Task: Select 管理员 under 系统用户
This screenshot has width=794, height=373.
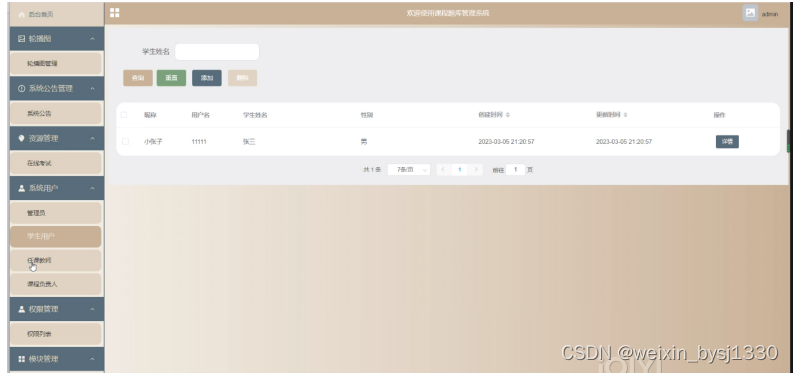Action: [x=56, y=213]
